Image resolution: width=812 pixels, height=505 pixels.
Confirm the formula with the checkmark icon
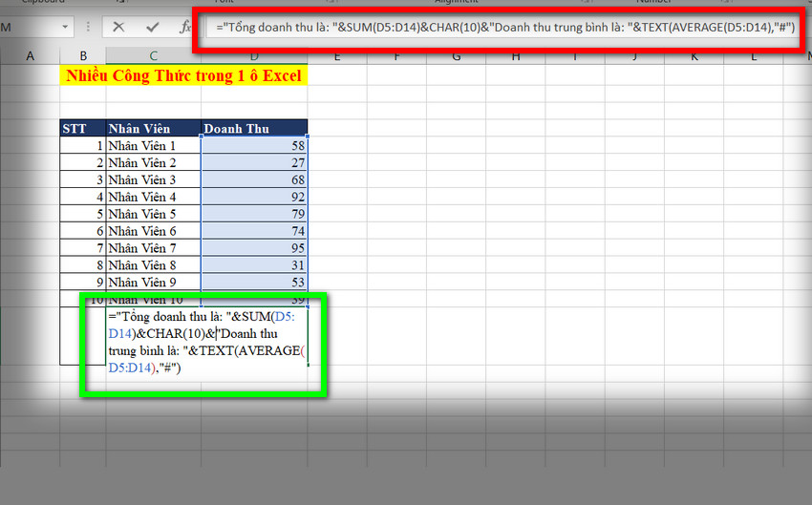pos(152,27)
